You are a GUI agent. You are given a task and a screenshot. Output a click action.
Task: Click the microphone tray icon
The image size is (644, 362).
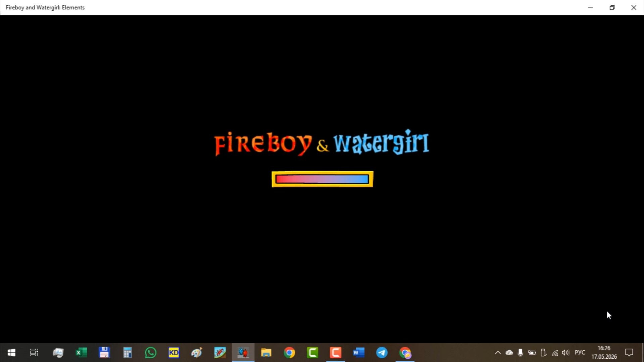(x=521, y=353)
